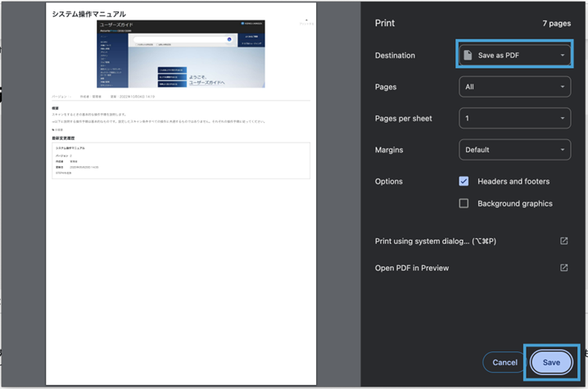Click the user guide screenshot in preview
The width and height of the screenshot is (588, 389).
[181, 55]
